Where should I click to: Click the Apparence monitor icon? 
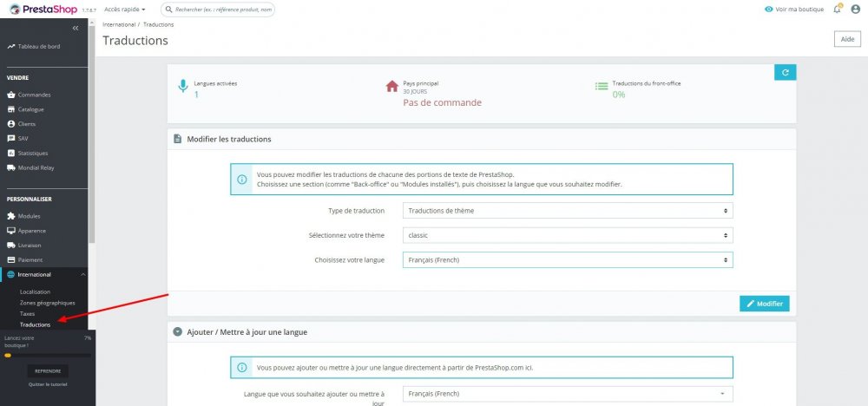pyautogui.click(x=11, y=231)
